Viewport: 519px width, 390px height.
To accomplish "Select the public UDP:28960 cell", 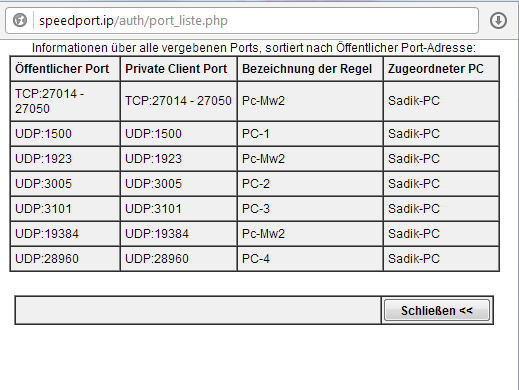I will pos(65,259).
